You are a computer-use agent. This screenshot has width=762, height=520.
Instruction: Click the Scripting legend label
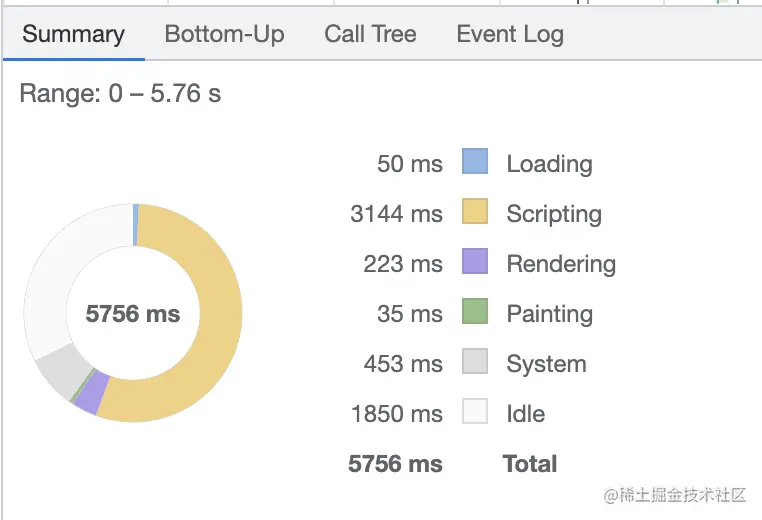554,214
